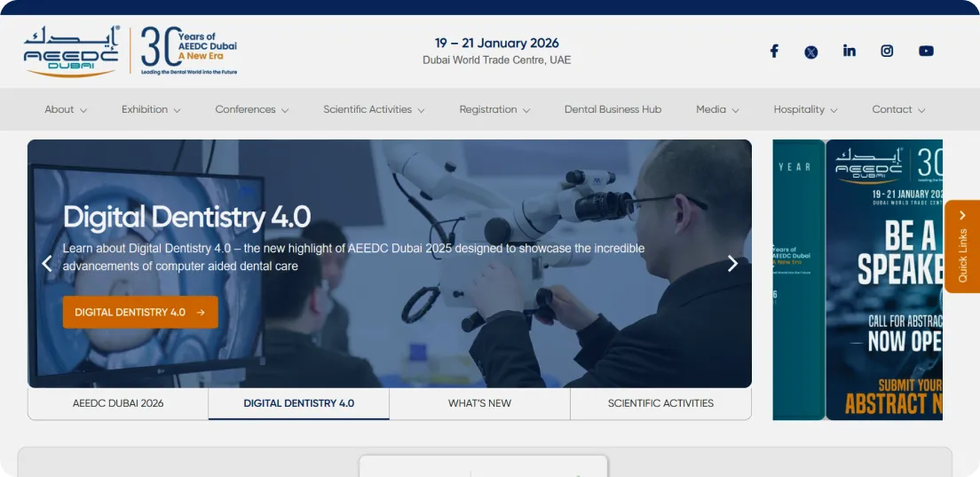Go to previous slide with left arrow

coord(47,263)
